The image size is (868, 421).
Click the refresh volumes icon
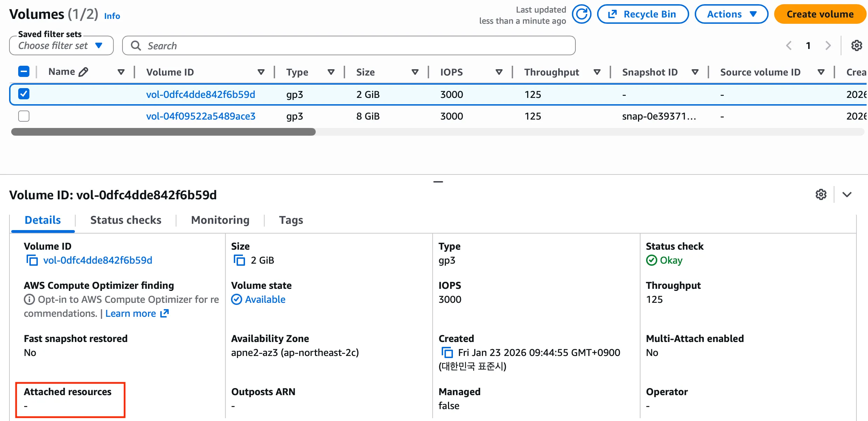coord(581,14)
